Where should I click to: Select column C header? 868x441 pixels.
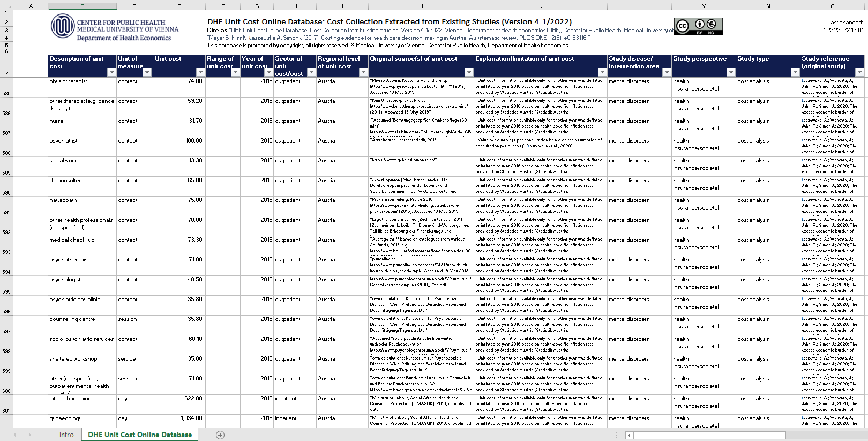point(82,6)
